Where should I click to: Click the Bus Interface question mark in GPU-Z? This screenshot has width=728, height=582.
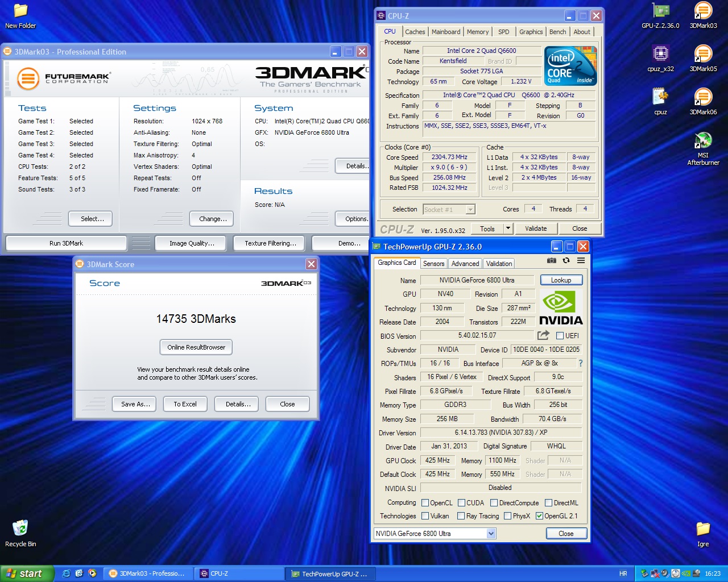click(x=581, y=363)
